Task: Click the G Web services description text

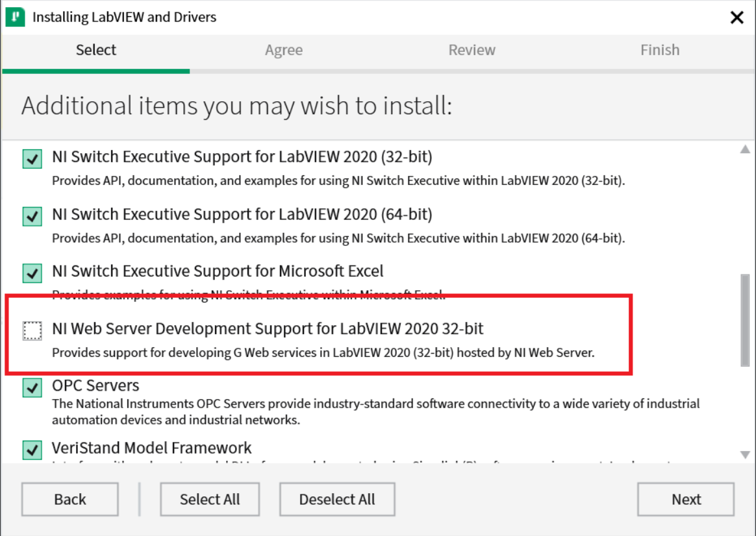Action: pyautogui.click(x=323, y=353)
